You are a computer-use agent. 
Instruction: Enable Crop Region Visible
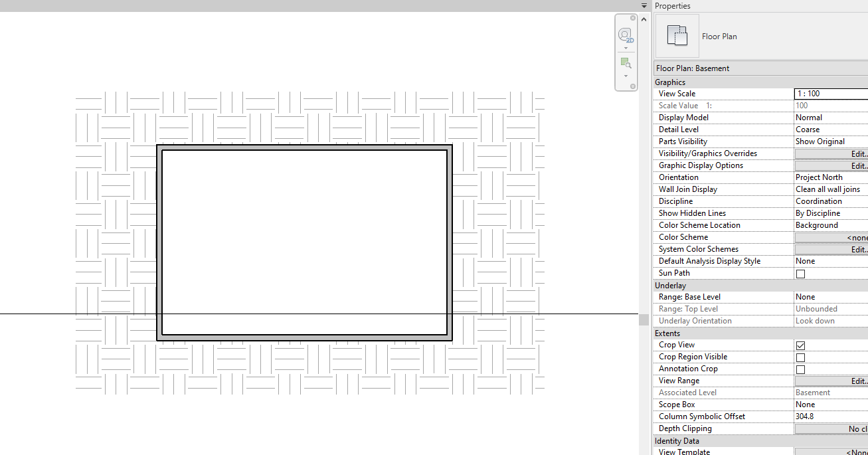click(800, 357)
